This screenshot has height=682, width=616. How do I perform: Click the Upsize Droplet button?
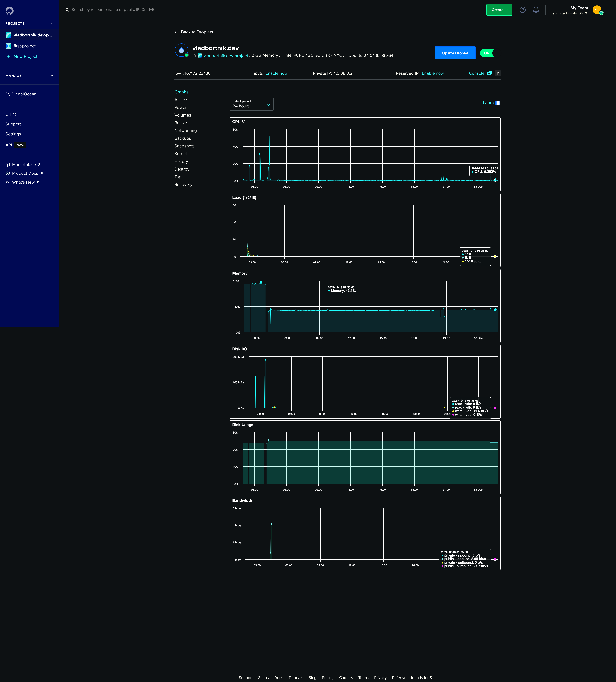pyautogui.click(x=455, y=53)
